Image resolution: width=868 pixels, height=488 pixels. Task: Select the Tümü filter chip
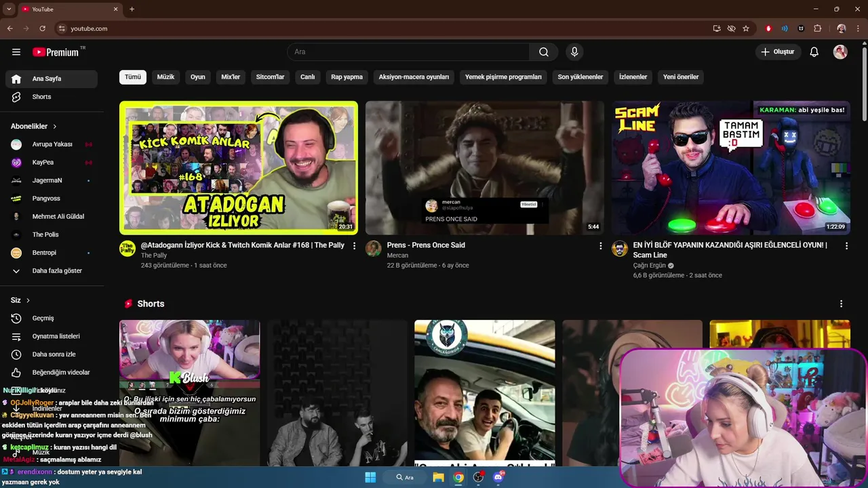point(133,77)
